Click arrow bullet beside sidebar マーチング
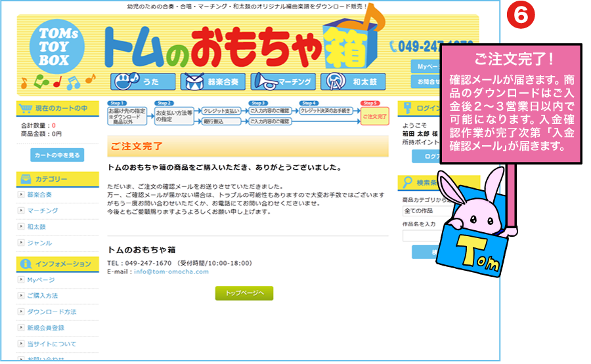Image resolution: width=591 pixels, height=364 pixels. pos(21,211)
